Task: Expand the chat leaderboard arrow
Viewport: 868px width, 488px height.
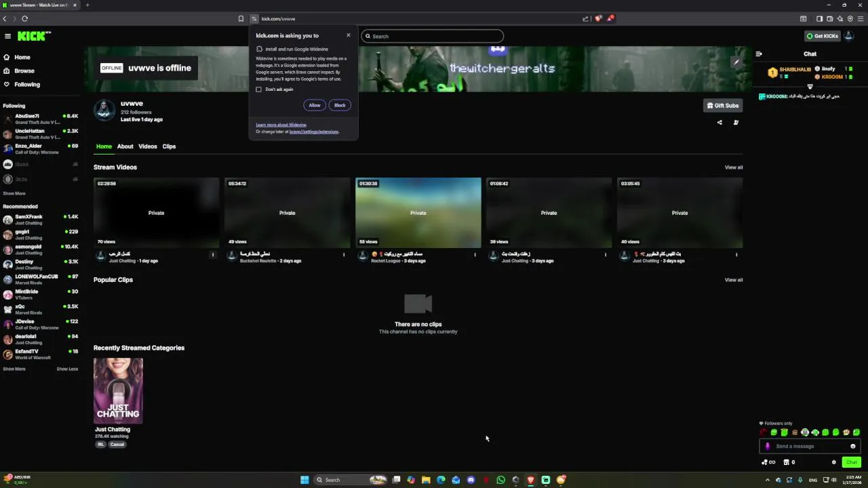Action: coord(810,87)
